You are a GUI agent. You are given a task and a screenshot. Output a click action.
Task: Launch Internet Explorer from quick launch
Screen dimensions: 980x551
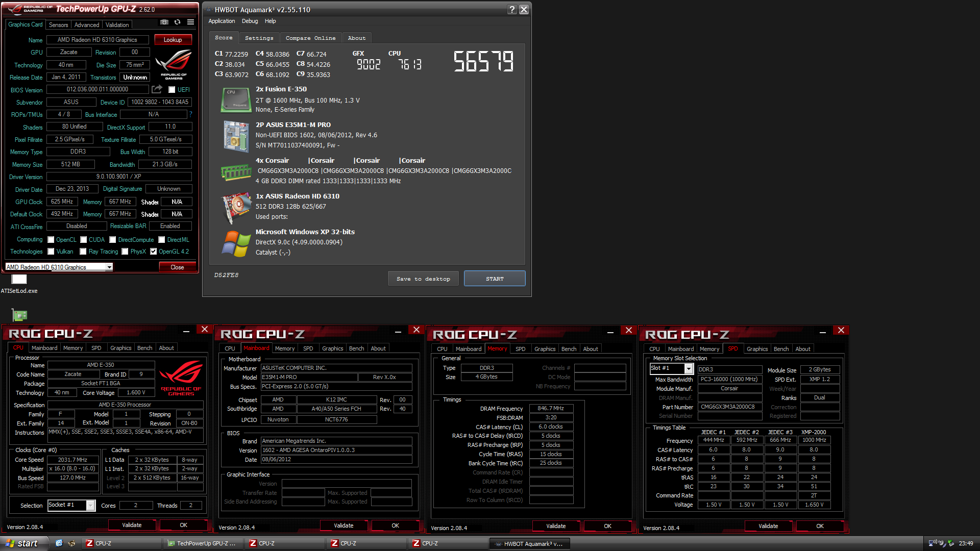[59, 543]
